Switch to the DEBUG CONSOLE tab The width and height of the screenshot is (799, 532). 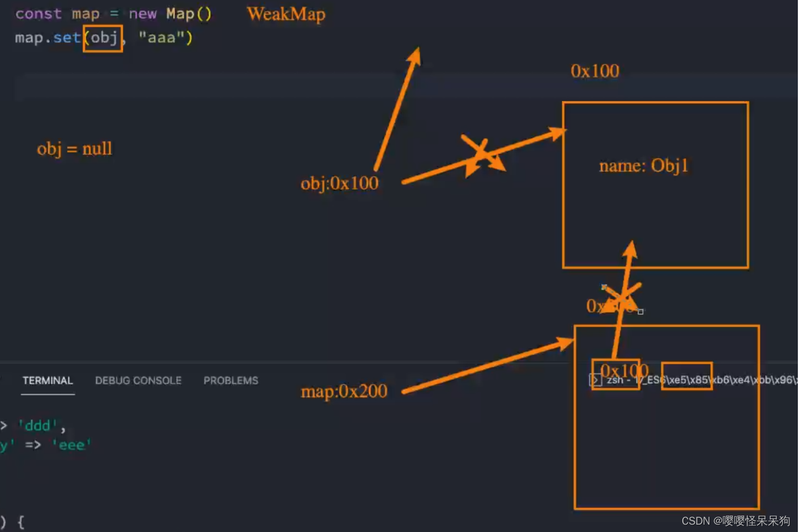138,380
